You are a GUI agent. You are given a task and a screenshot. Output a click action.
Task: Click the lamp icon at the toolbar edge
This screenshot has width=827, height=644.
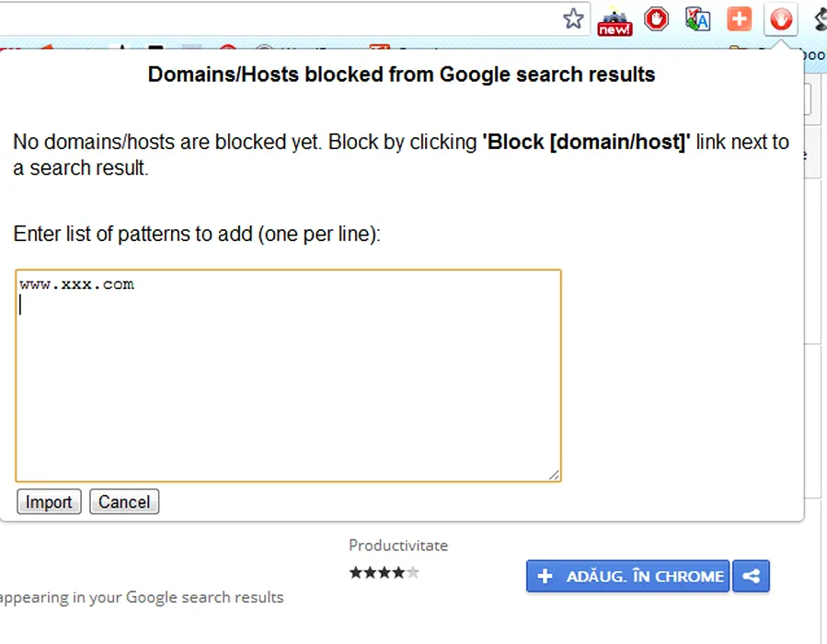pos(819,18)
